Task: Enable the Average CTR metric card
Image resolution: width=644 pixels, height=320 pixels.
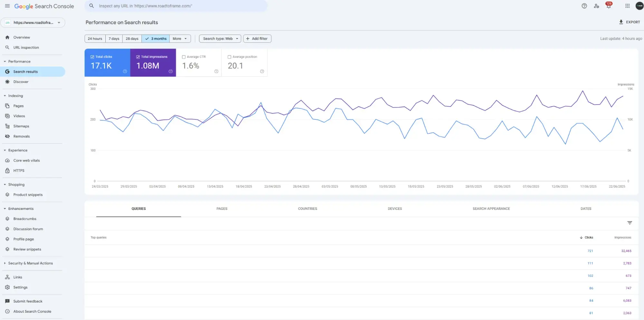Action: coord(184,57)
